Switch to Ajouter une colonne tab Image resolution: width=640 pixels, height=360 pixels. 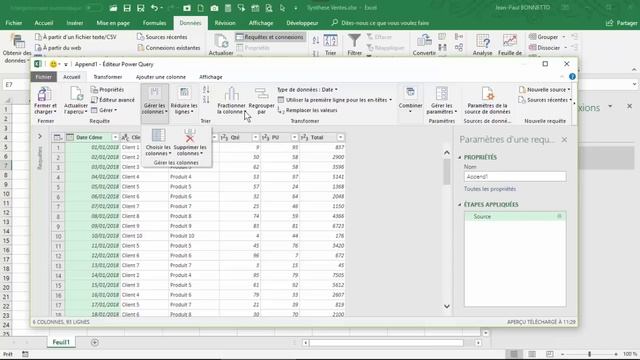161,77
